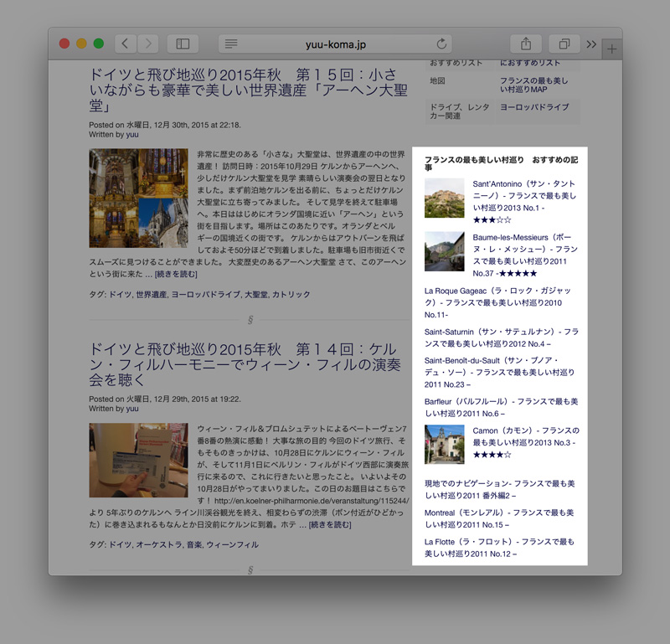
Task: Expand first article via 続きを読む
Action: tap(174, 274)
